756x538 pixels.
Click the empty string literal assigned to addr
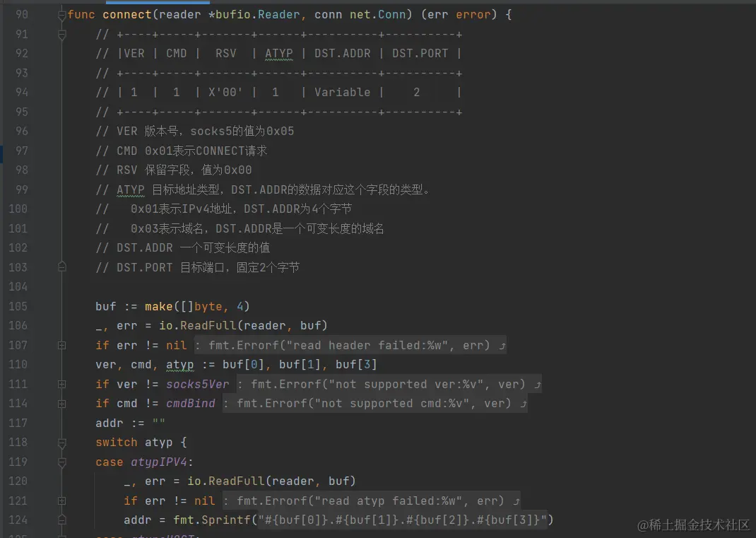pyautogui.click(x=159, y=422)
